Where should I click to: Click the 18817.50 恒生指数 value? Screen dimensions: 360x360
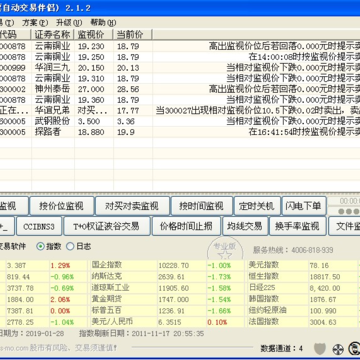point(325,277)
